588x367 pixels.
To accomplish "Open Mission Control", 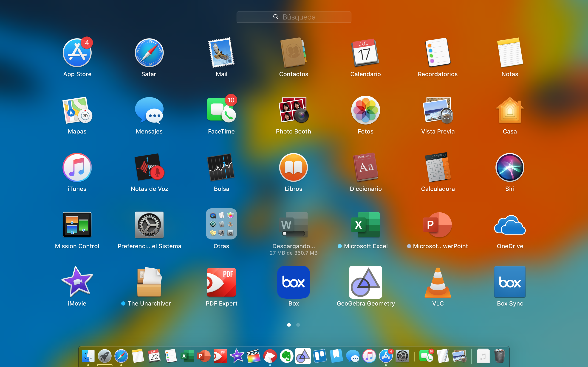I will pyautogui.click(x=77, y=225).
